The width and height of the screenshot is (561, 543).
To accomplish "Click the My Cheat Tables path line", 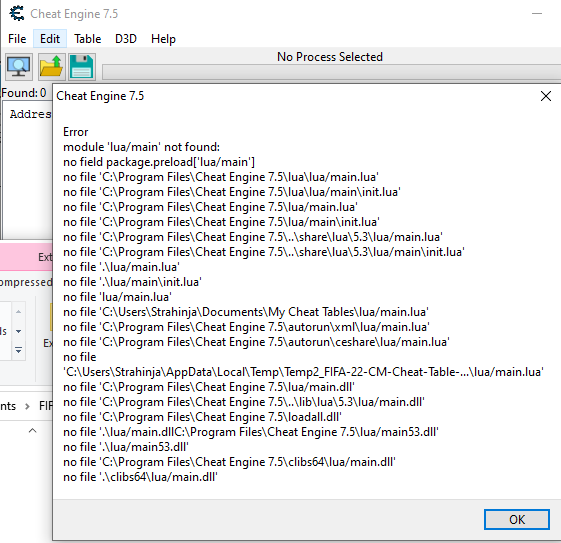I will [x=246, y=312].
